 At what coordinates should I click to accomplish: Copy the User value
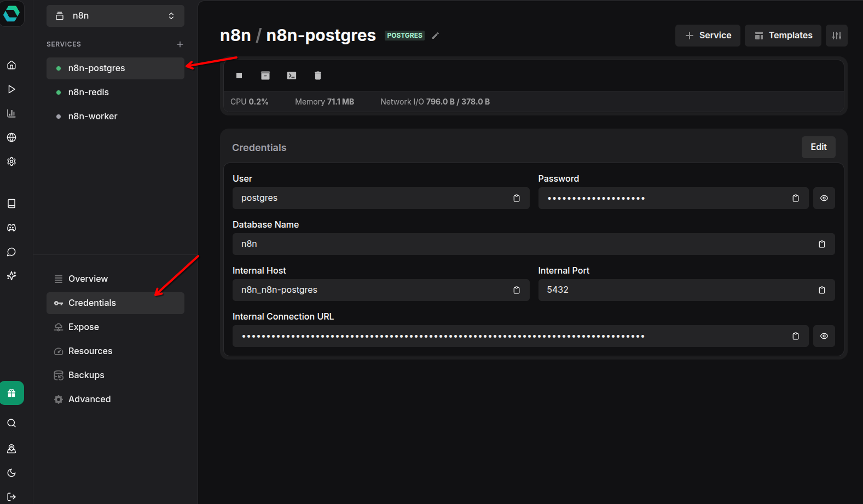517,198
